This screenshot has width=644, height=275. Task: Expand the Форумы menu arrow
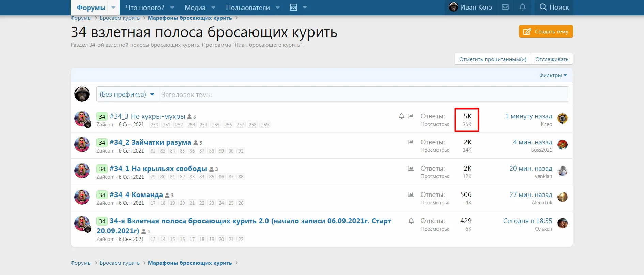tap(113, 8)
